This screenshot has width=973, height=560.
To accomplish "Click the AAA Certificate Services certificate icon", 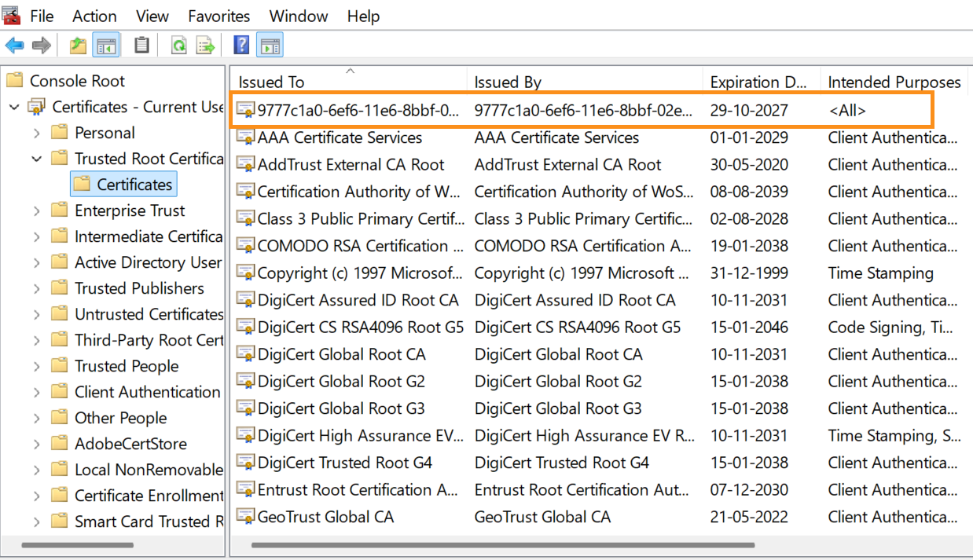I will [x=246, y=138].
